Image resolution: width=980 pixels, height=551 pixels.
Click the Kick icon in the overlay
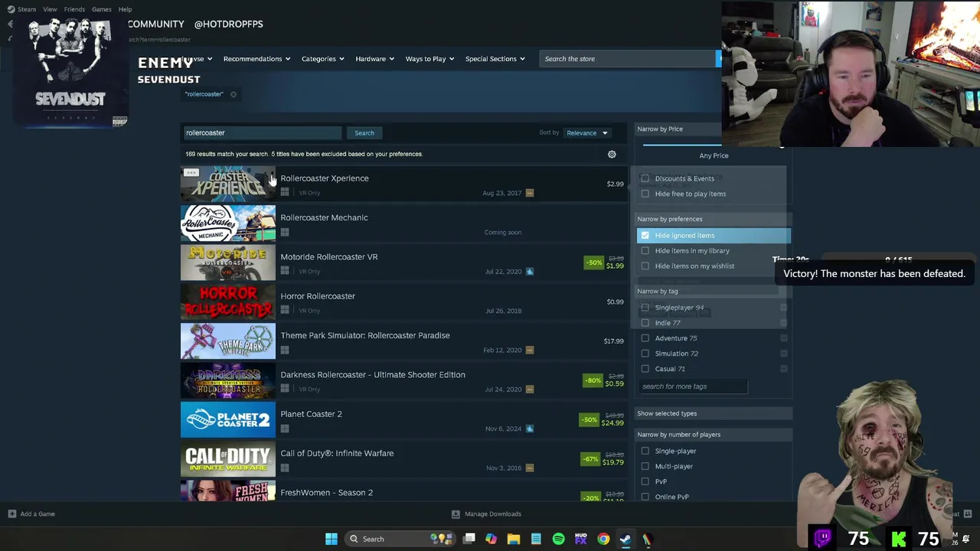899,539
